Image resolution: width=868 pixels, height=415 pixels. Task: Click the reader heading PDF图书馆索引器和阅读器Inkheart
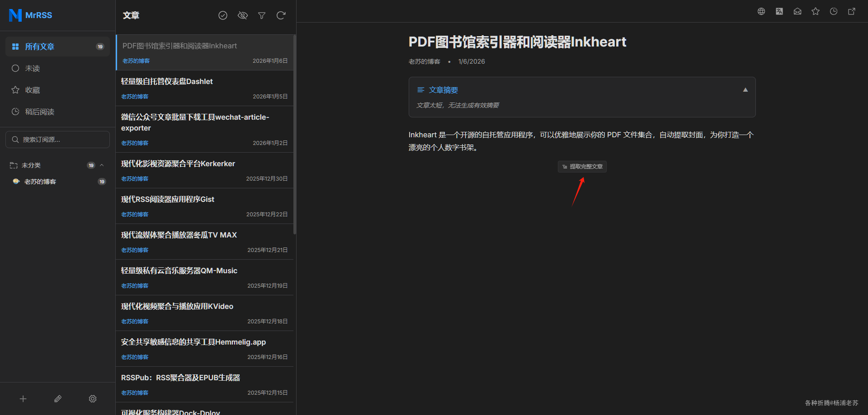tap(517, 42)
